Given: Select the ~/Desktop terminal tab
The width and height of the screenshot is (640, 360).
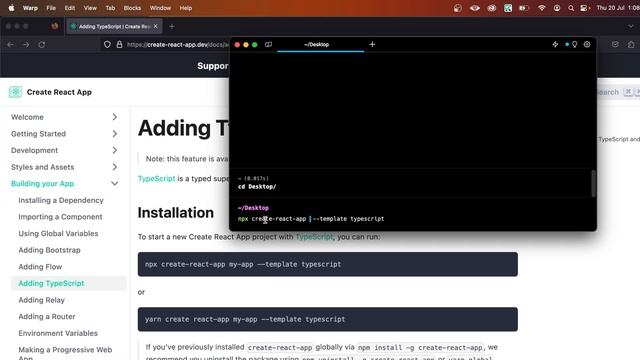Looking at the screenshot, I should 316,44.
